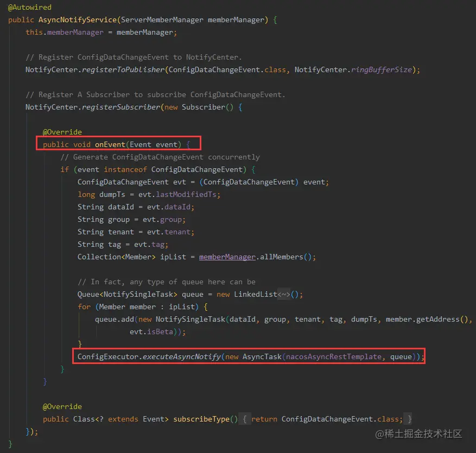Click the nacosAsyncRestTemplate argument
This screenshot has width=476, height=453.
click(x=334, y=357)
